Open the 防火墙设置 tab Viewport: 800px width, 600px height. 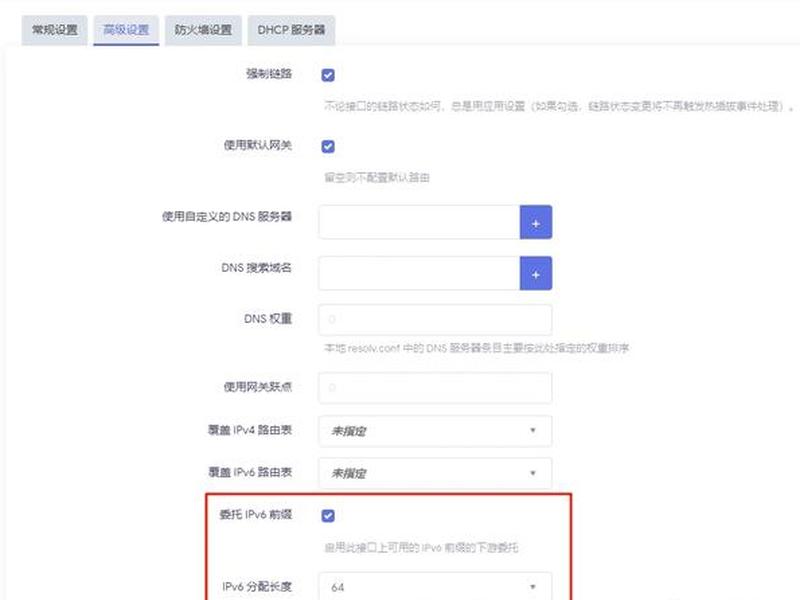(203, 30)
